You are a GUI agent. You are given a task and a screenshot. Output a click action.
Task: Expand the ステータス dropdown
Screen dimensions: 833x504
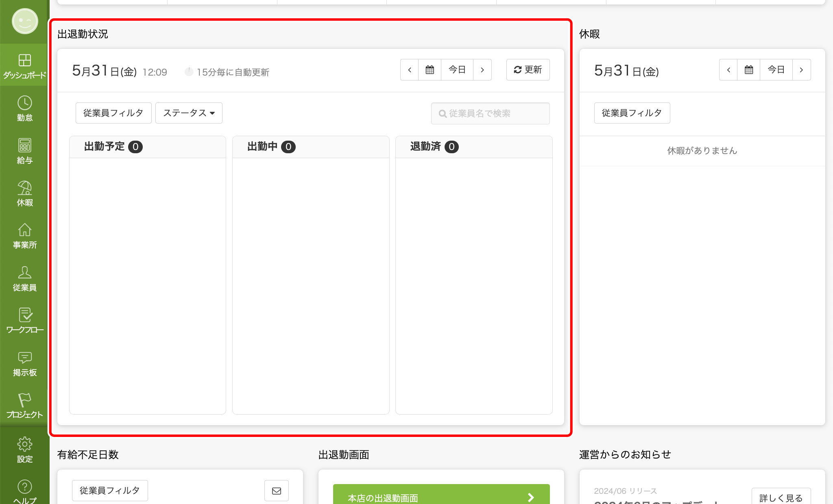click(189, 113)
